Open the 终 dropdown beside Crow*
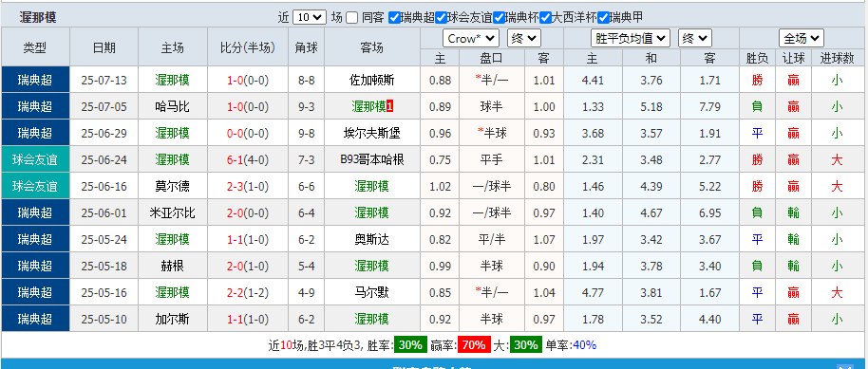This screenshot has height=369, width=868. [523, 39]
